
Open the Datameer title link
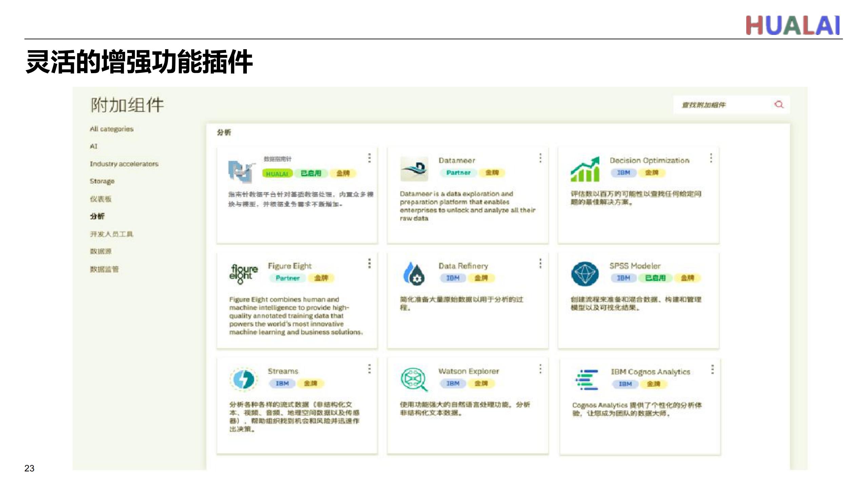pyautogui.click(x=457, y=160)
